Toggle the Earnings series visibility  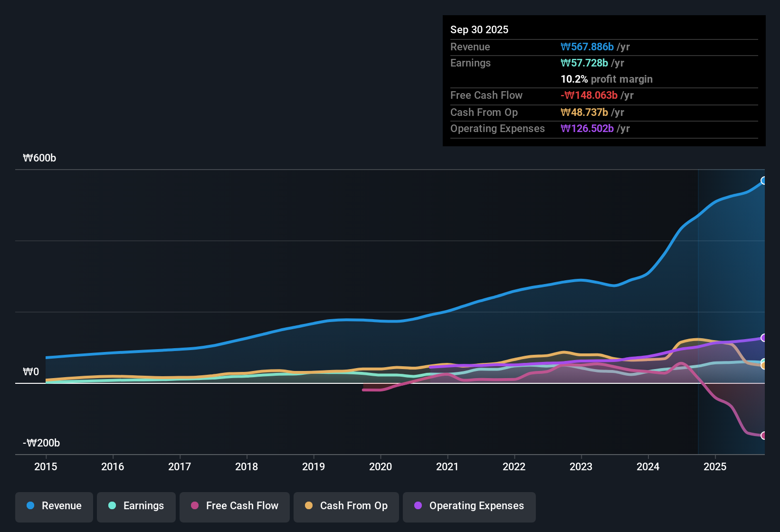coord(136,506)
